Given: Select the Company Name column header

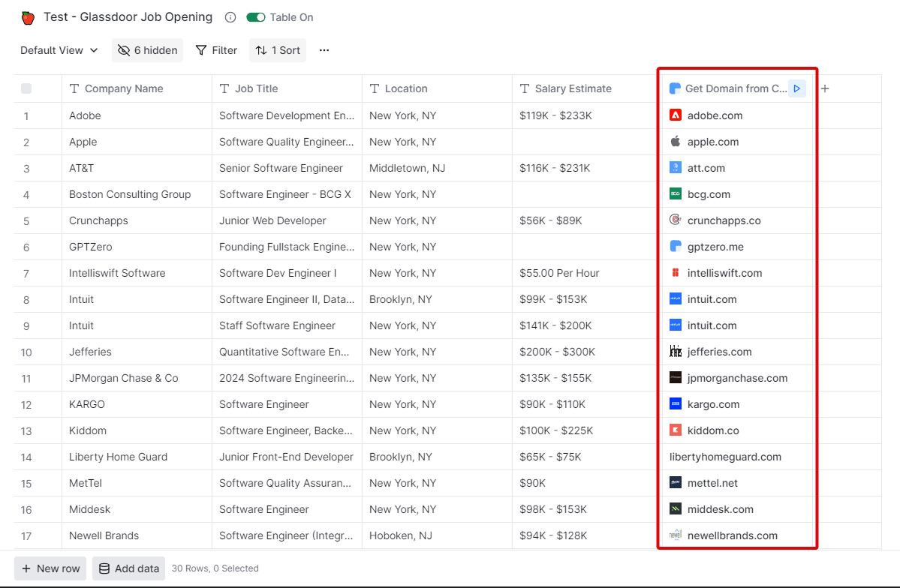Looking at the screenshot, I should (x=137, y=88).
